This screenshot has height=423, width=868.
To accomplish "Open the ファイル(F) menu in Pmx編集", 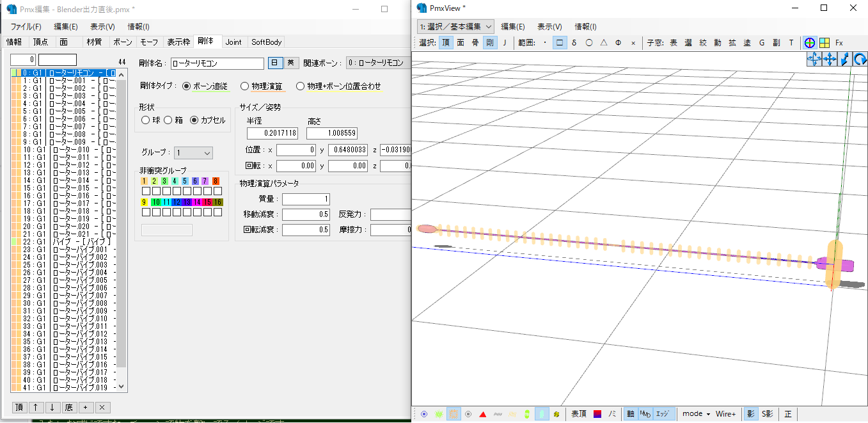I will coord(26,26).
